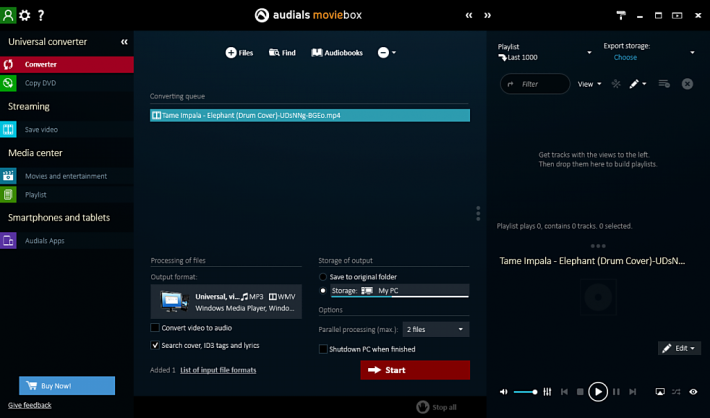
Task: Click the Find button
Action: [x=282, y=53]
